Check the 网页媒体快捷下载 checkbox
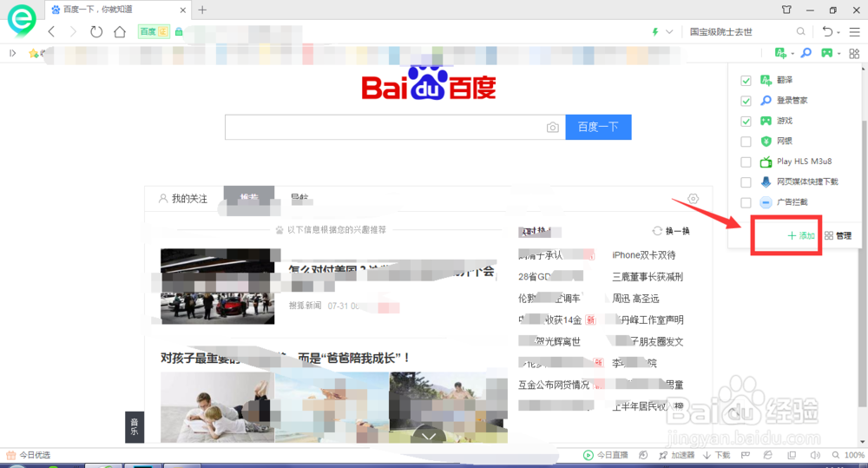This screenshot has width=868, height=468. [746, 182]
